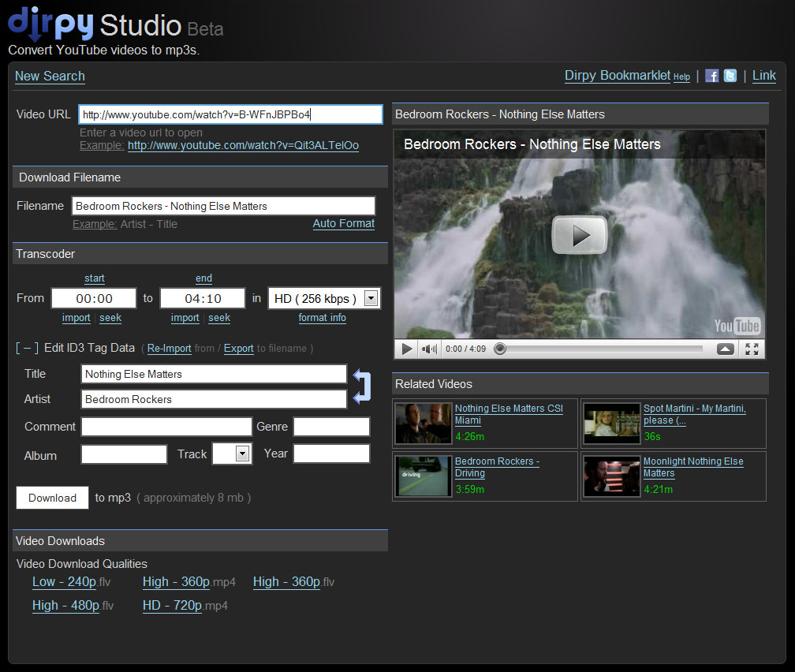
Task: Click the Year input field
Action: coord(331,454)
